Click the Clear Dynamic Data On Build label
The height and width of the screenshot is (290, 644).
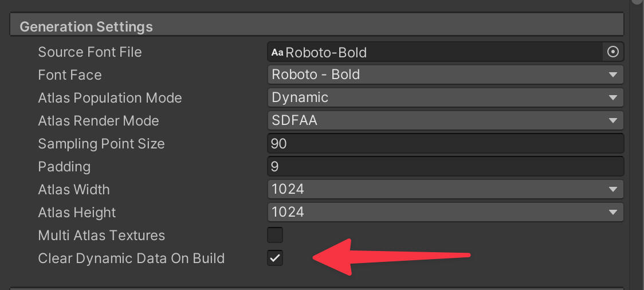(131, 258)
